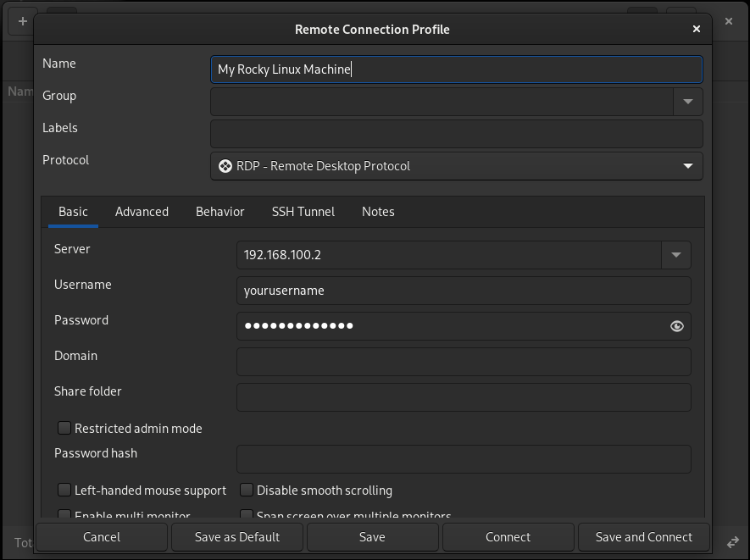750x560 pixels.
Task: Enable multi monitor support
Action: [64, 515]
